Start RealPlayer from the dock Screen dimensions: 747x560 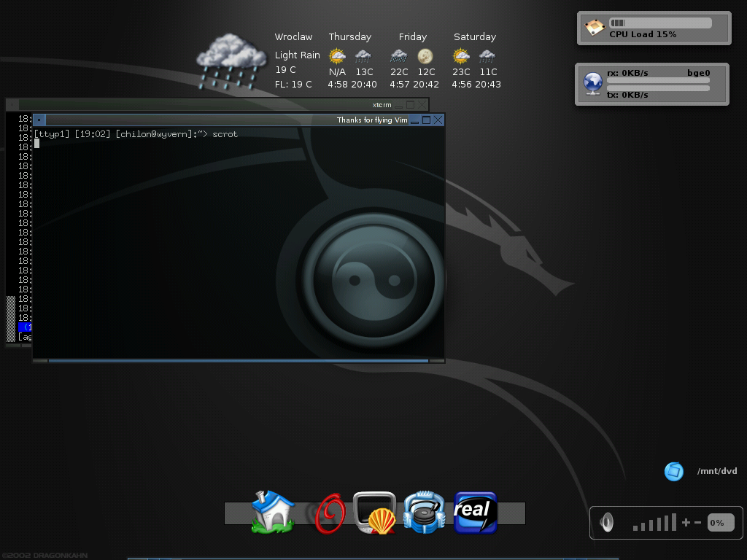point(475,511)
